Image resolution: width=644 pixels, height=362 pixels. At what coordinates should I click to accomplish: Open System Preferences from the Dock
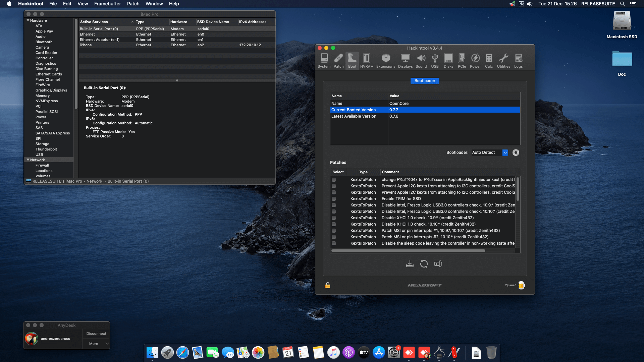pyautogui.click(x=394, y=353)
